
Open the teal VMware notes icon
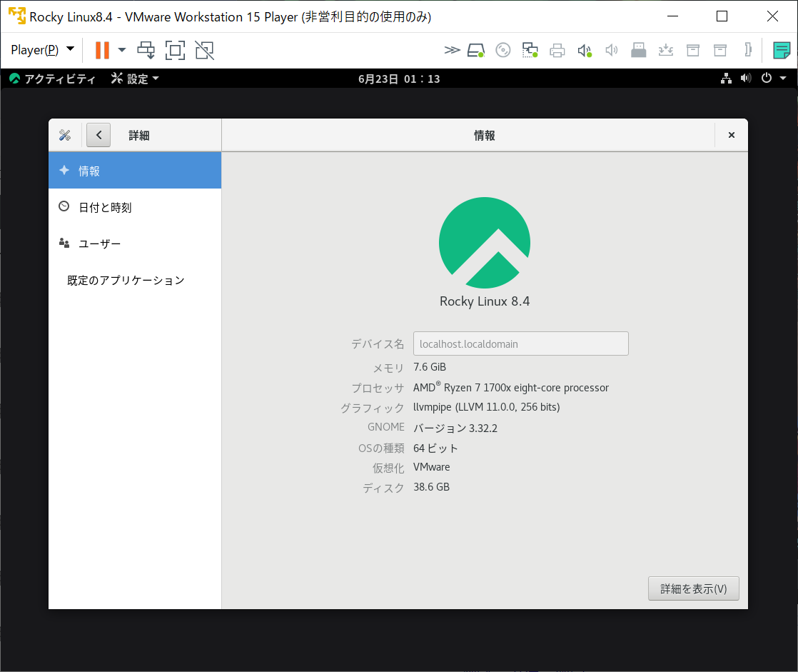click(x=781, y=51)
